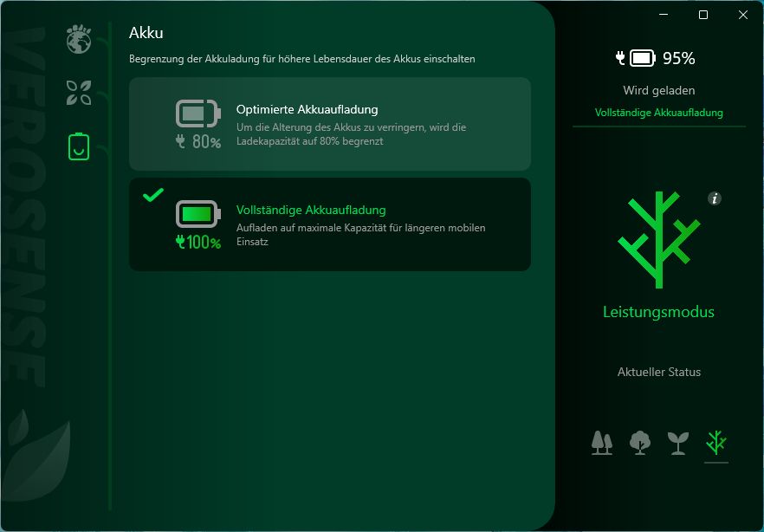Screen dimensions: 764x532
Task: Select the two-trees mode icon
Action: 602,443
